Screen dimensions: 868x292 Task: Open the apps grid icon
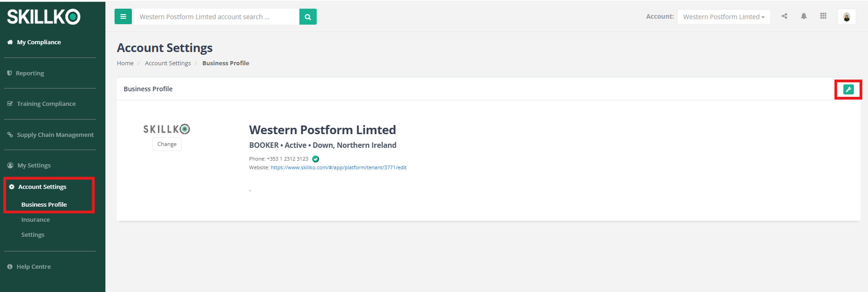coord(823,16)
